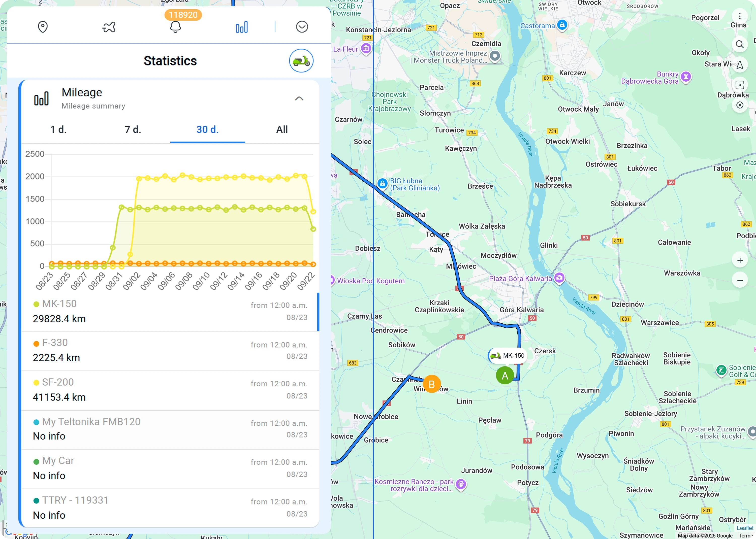Image resolution: width=756 pixels, height=539 pixels.
Task: Click the map search magnifier icon
Action: click(x=739, y=45)
